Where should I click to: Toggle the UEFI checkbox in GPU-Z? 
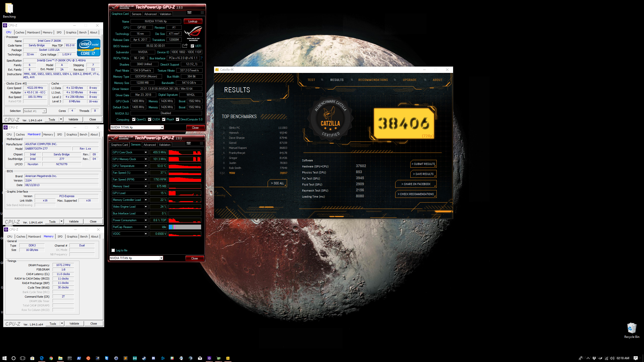pyautogui.click(x=192, y=46)
